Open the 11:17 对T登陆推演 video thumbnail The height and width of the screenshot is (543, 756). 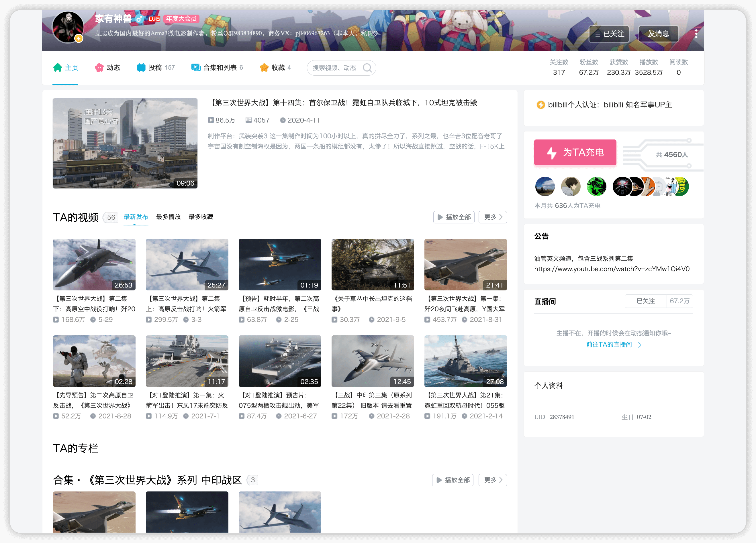(x=187, y=361)
